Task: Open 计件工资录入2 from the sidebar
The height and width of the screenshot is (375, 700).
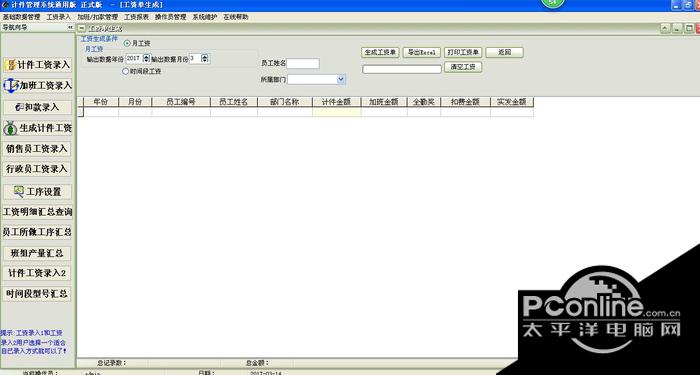Action: pos(37,273)
